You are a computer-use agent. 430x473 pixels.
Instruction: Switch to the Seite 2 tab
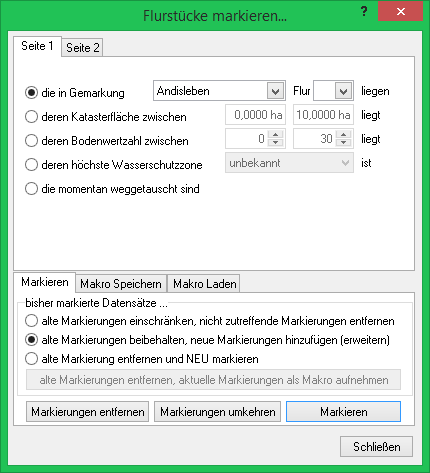pos(82,48)
